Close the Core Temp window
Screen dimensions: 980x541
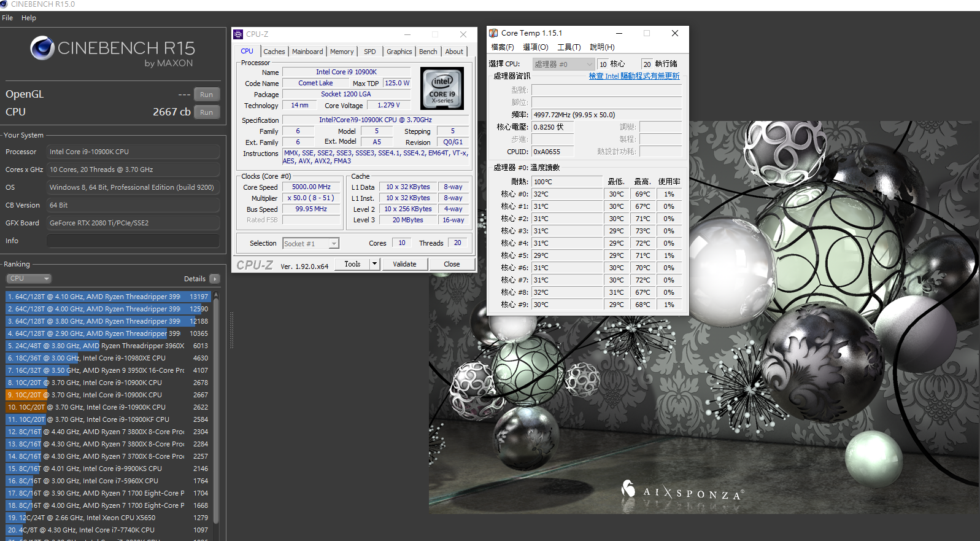tap(675, 33)
